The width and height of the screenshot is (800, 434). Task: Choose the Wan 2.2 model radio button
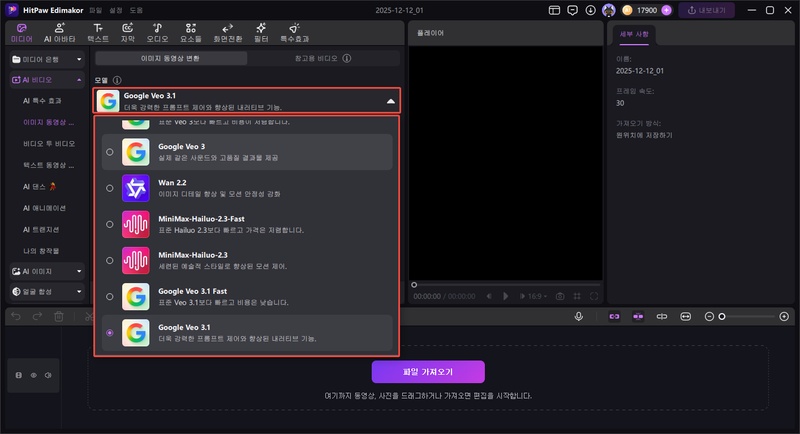[x=109, y=187]
